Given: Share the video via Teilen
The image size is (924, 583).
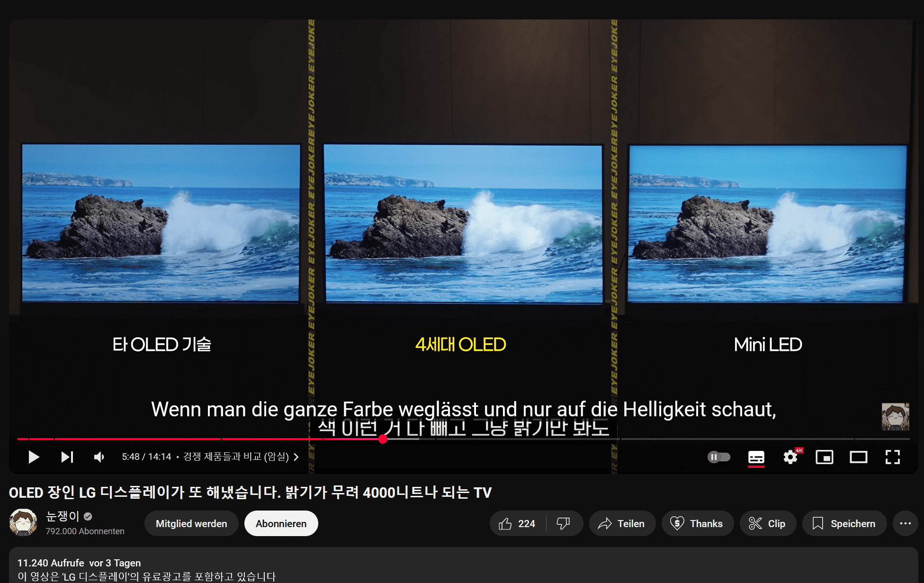Looking at the screenshot, I should [622, 523].
